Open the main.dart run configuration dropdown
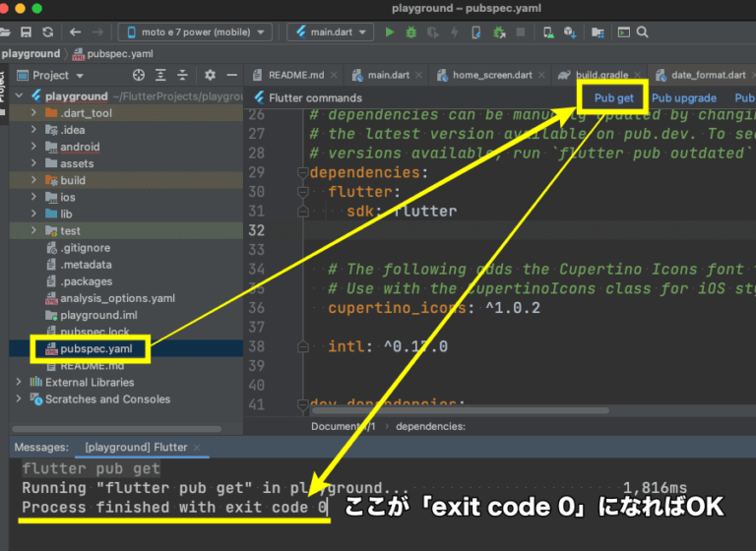 pos(331,32)
